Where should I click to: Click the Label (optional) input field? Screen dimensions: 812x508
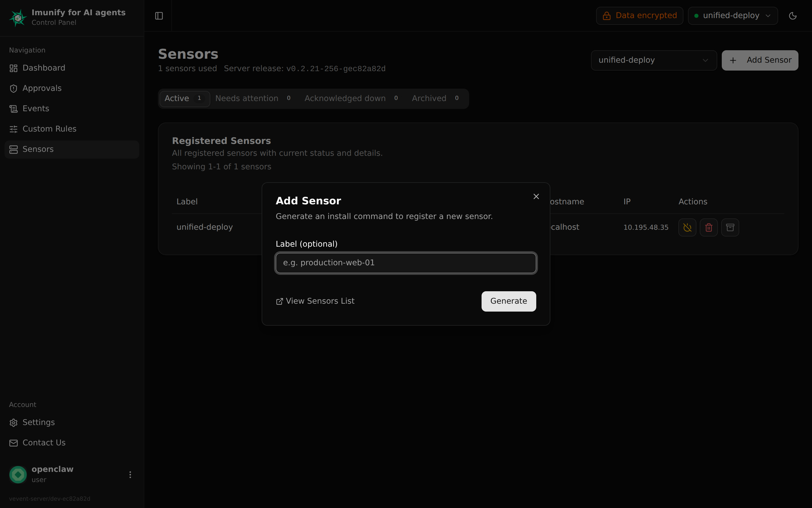coord(406,263)
